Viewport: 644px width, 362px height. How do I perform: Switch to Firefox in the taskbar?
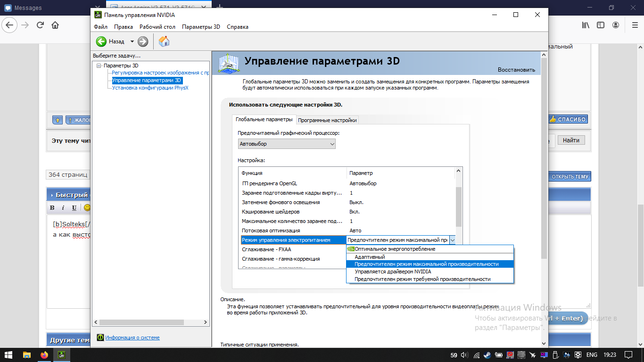click(x=44, y=355)
